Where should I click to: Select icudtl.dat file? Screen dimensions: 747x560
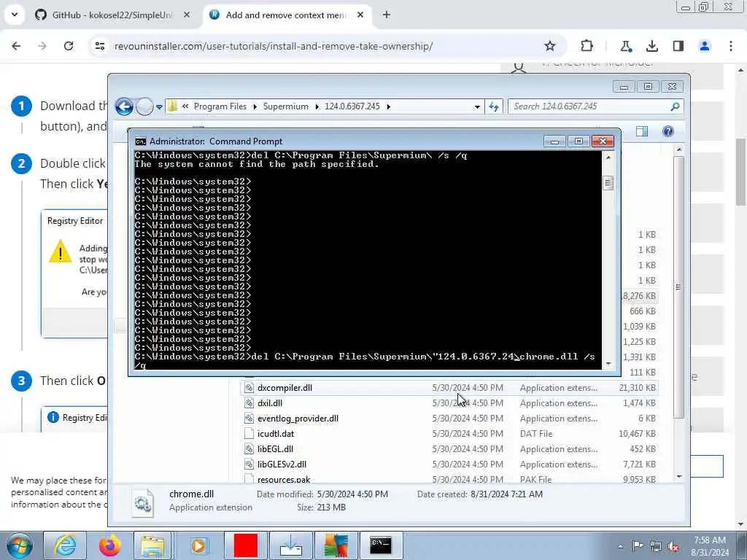coord(449,433)
